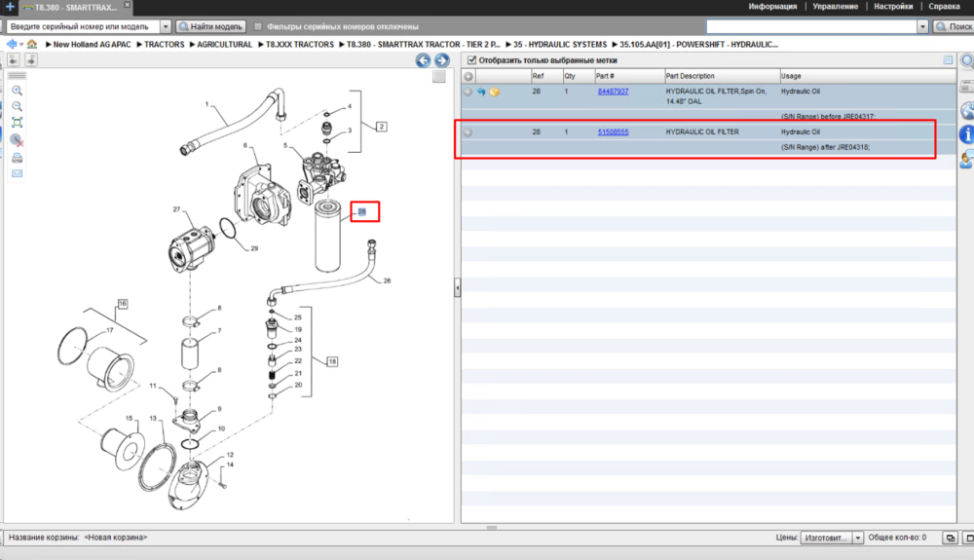Select callout 27 on the diagram
The image size is (974, 560).
176,209
